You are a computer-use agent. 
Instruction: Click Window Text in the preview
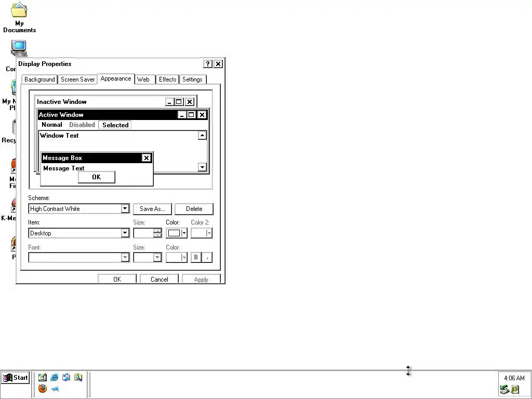click(59, 136)
